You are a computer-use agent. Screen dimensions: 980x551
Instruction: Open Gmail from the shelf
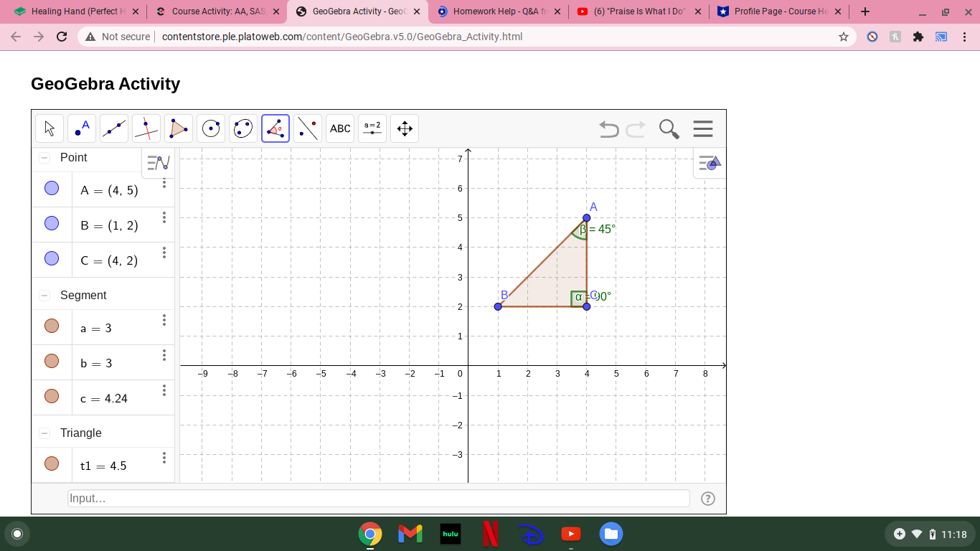pyautogui.click(x=410, y=534)
